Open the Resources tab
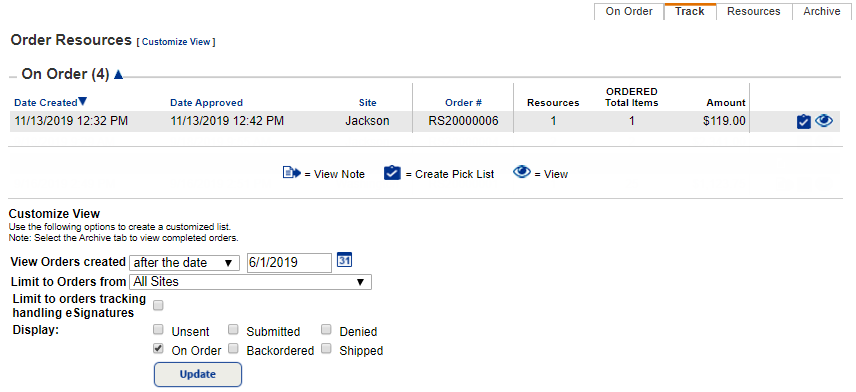 (x=753, y=11)
